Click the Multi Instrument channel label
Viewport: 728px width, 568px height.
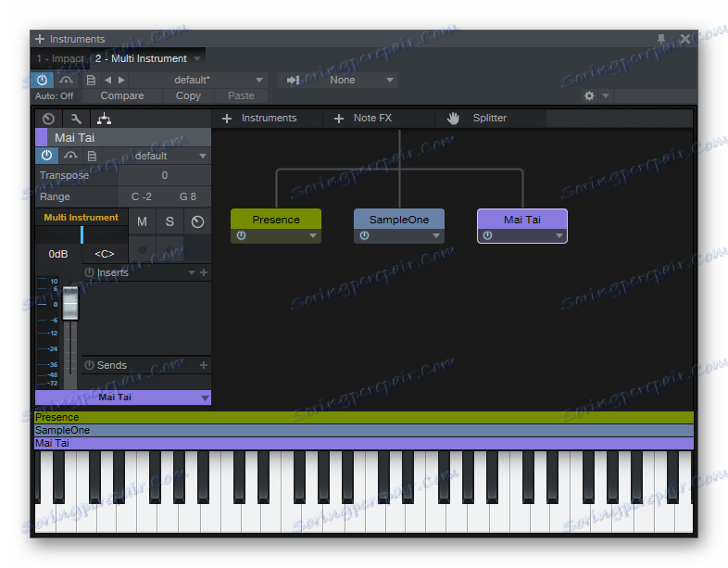pos(82,218)
